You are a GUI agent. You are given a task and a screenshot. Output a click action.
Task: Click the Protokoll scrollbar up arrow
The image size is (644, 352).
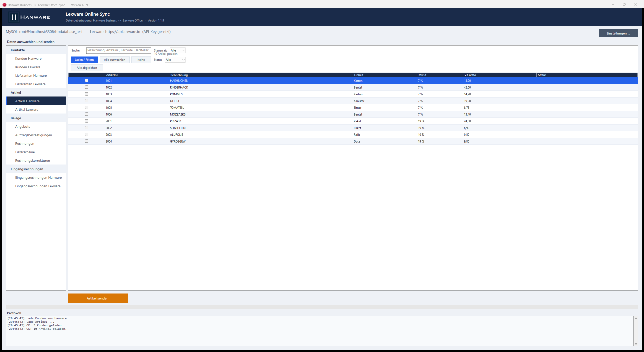[x=636, y=318]
